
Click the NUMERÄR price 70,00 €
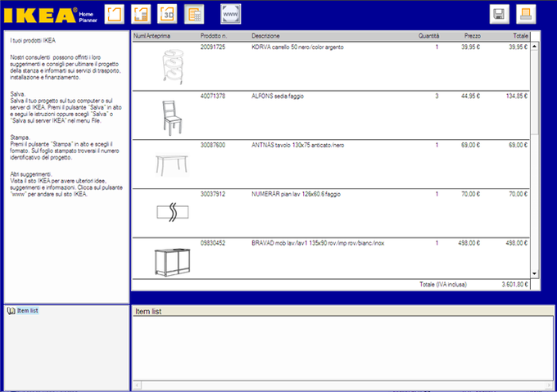[471, 194]
